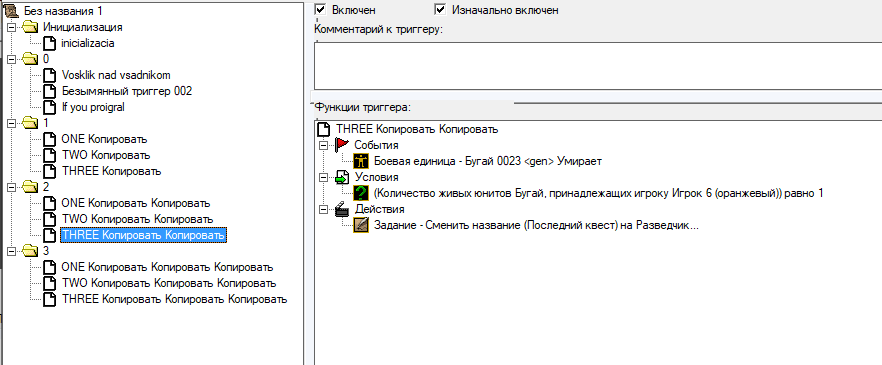Viewport: 882px width, 365px height.
Task: Collapse the Действия section
Action: click(x=323, y=209)
